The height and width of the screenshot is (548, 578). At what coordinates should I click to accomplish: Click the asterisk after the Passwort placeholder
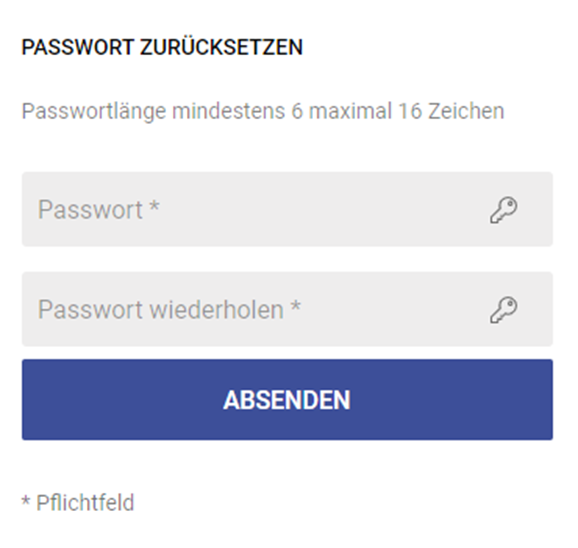tap(154, 206)
